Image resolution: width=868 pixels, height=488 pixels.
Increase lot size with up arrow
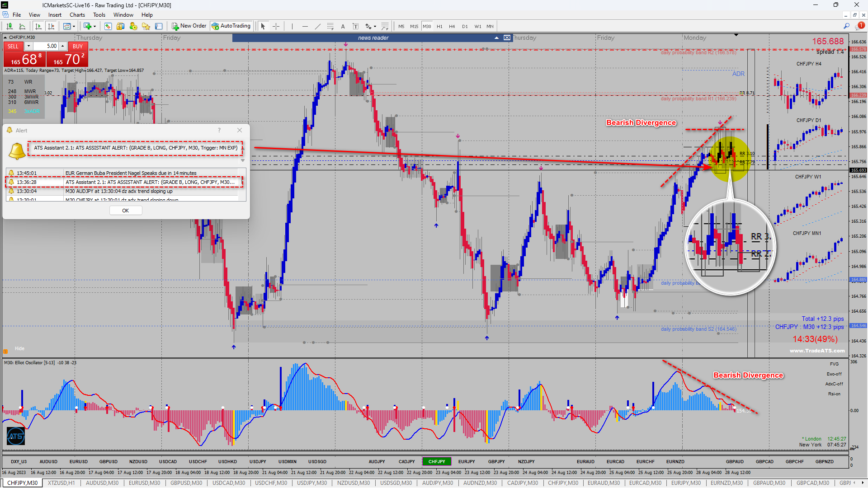click(63, 46)
